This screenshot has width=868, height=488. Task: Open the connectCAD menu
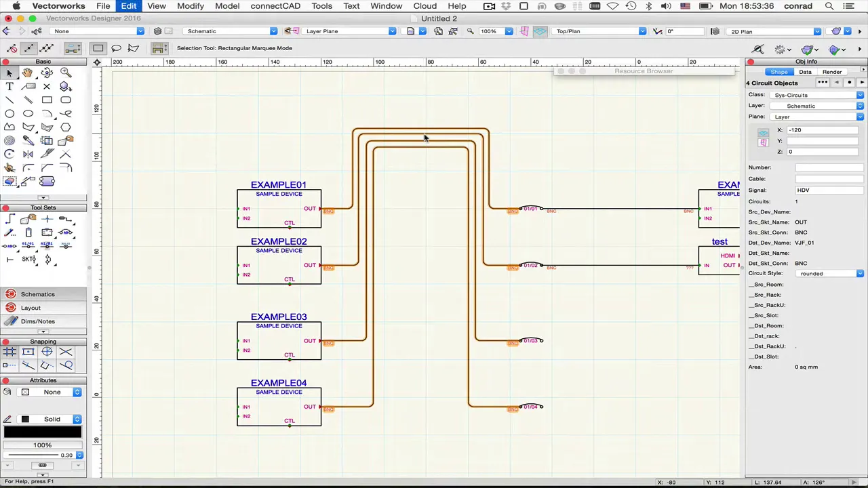tap(275, 6)
